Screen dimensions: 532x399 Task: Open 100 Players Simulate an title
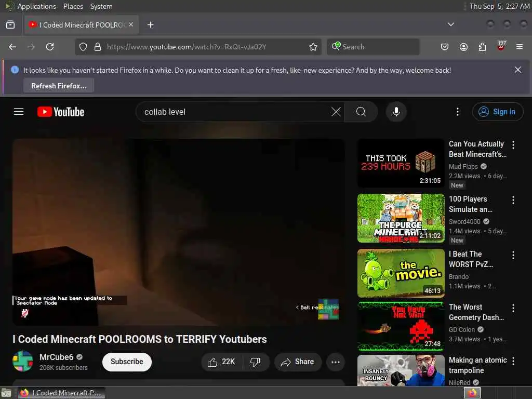click(471, 204)
